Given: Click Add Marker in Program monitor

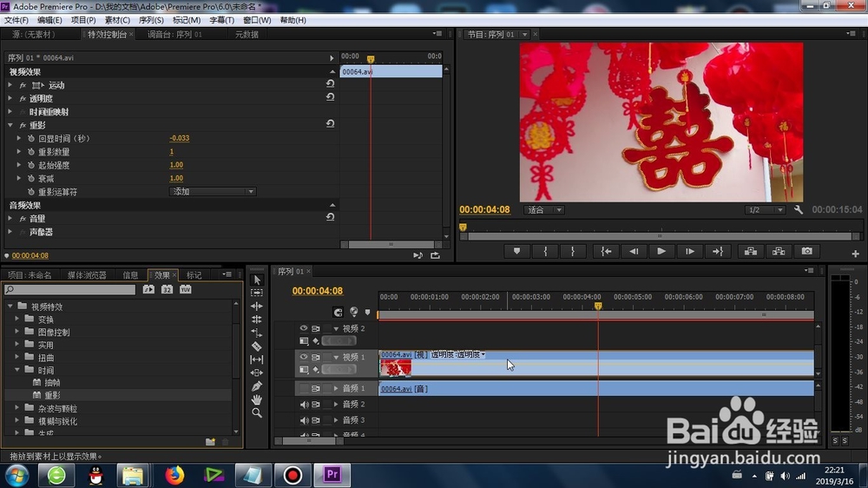Looking at the screenshot, I should pos(517,252).
